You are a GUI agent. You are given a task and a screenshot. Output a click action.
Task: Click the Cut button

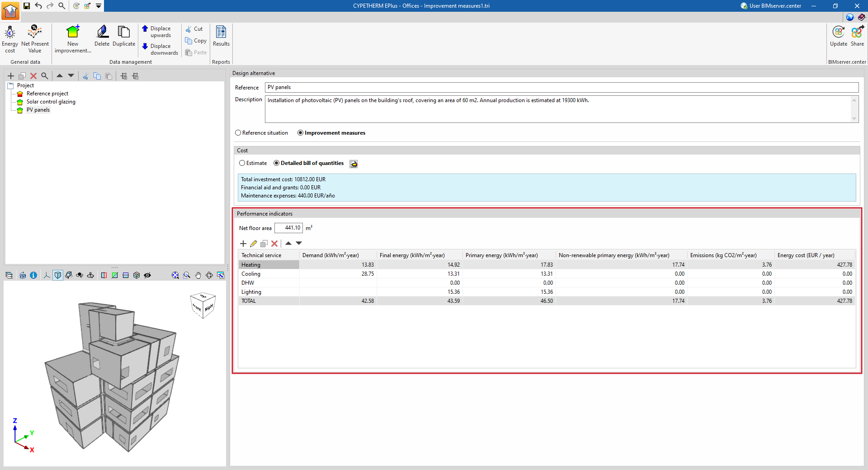[x=194, y=29]
